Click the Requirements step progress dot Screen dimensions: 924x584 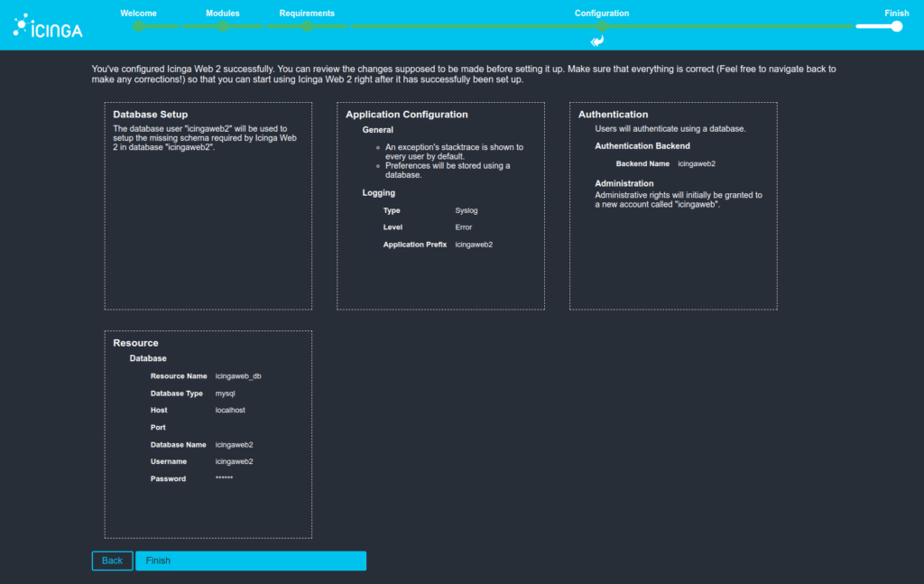pyautogui.click(x=307, y=26)
